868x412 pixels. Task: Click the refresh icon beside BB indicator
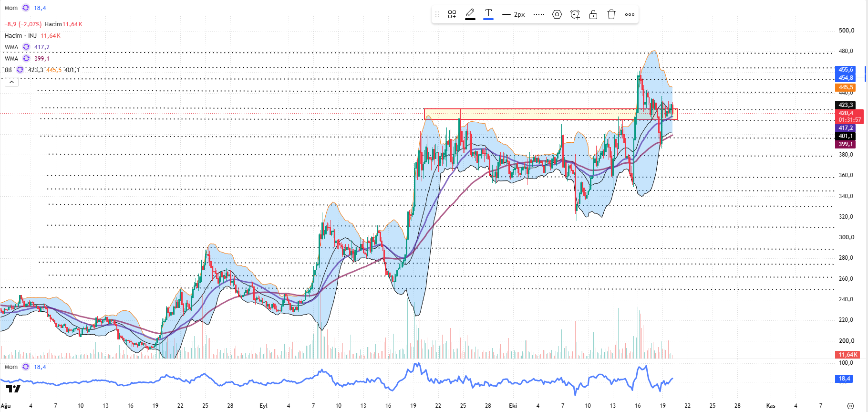pos(20,70)
